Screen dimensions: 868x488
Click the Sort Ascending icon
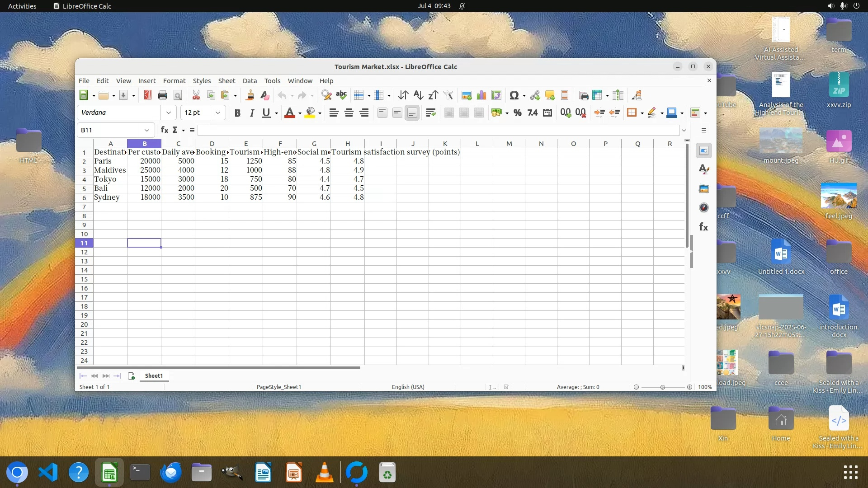point(418,95)
